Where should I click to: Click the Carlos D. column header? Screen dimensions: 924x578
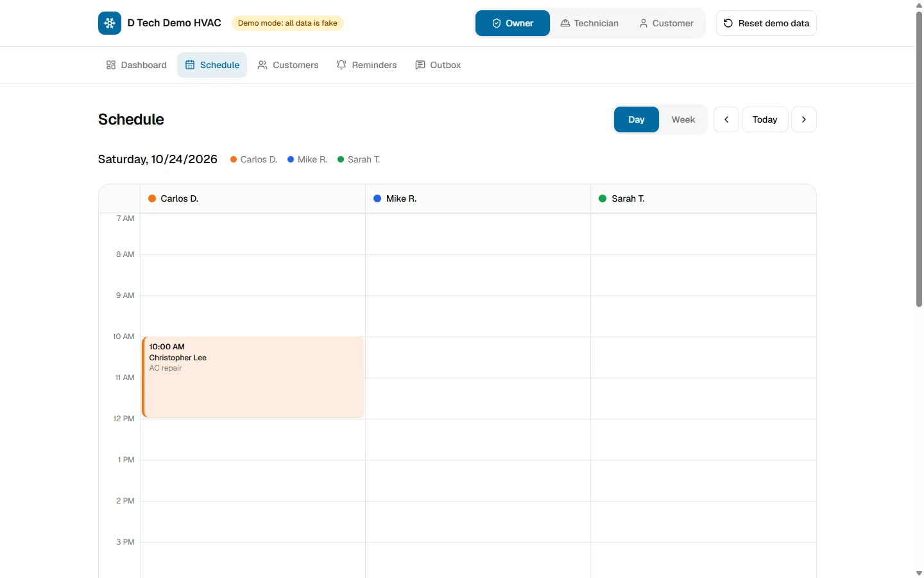[253, 199]
